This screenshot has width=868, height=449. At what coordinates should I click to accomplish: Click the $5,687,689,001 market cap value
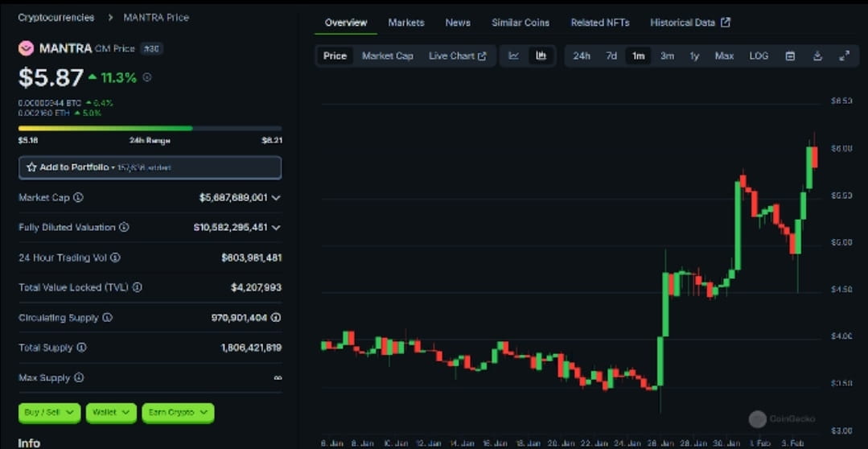233,198
